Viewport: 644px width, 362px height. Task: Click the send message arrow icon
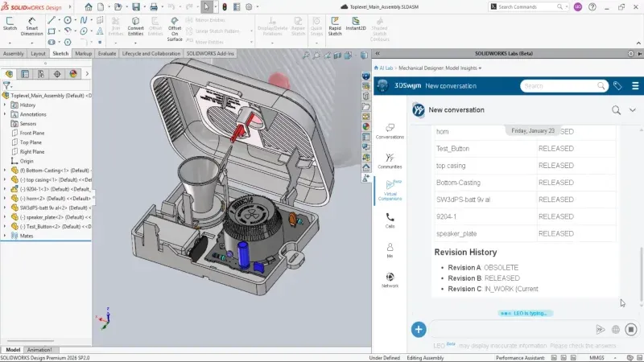tap(600, 329)
